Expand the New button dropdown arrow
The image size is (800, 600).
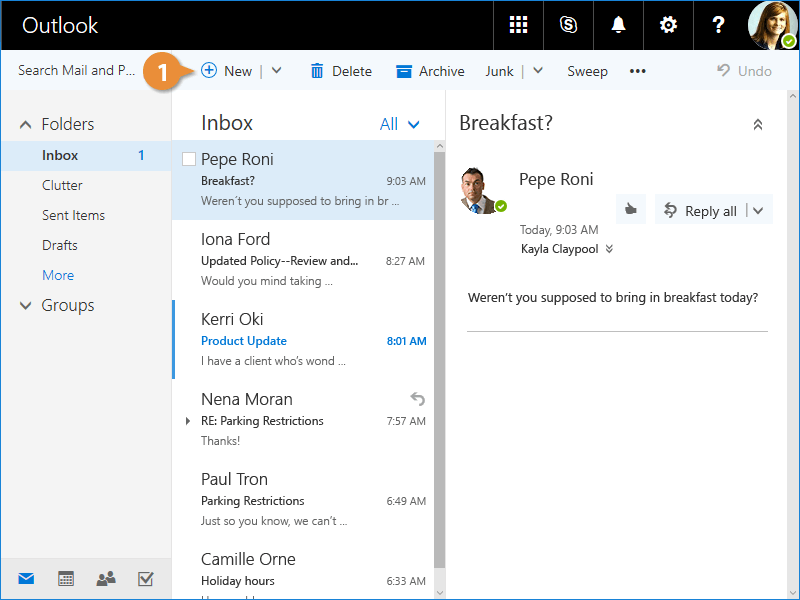point(277,71)
